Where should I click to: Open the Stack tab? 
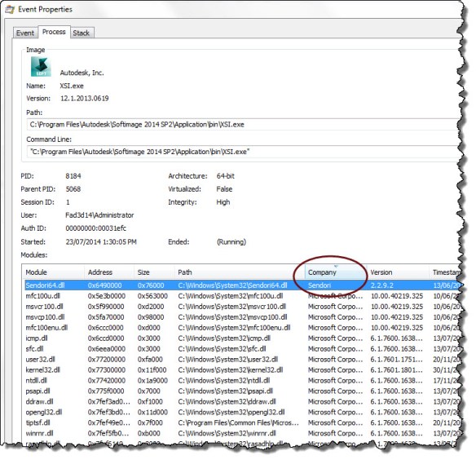(82, 33)
